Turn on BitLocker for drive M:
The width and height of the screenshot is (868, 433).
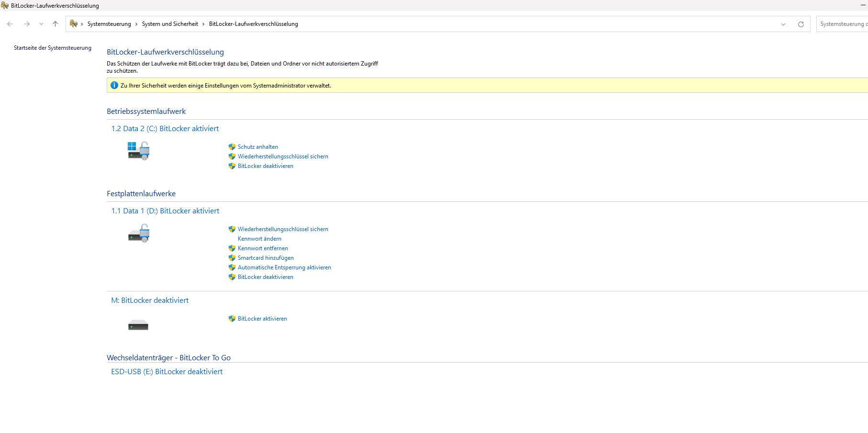pyautogui.click(x=262, y=319)
